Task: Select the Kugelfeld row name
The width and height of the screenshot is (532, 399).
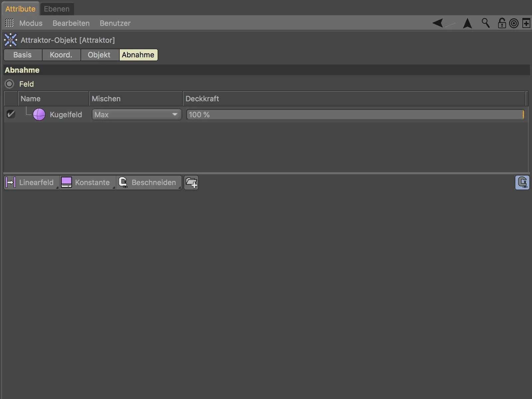Action: tap(66, 115)
